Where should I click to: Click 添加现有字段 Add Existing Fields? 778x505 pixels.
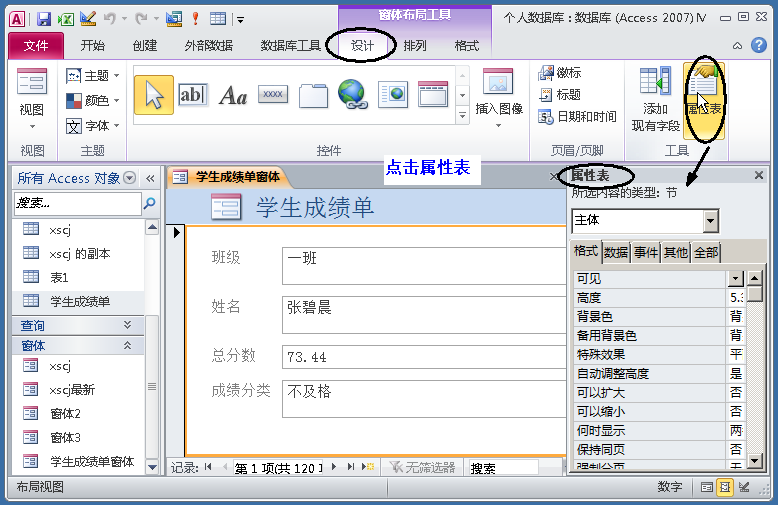(655, 99)
